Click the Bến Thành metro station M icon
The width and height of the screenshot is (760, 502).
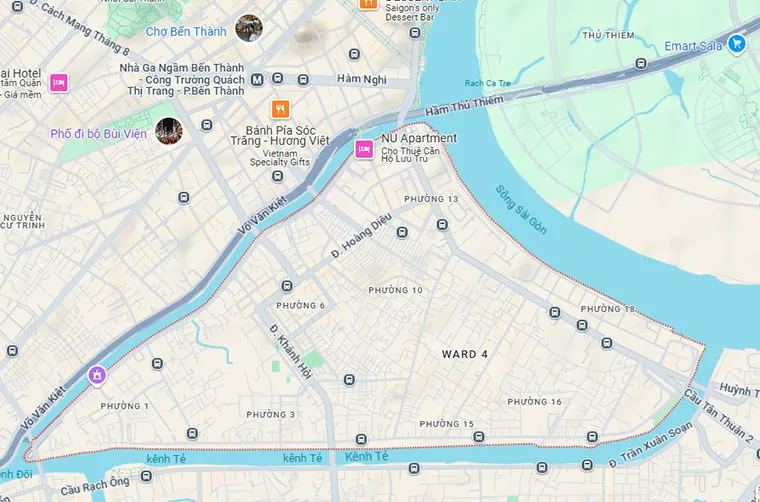(x=257, y=79)
